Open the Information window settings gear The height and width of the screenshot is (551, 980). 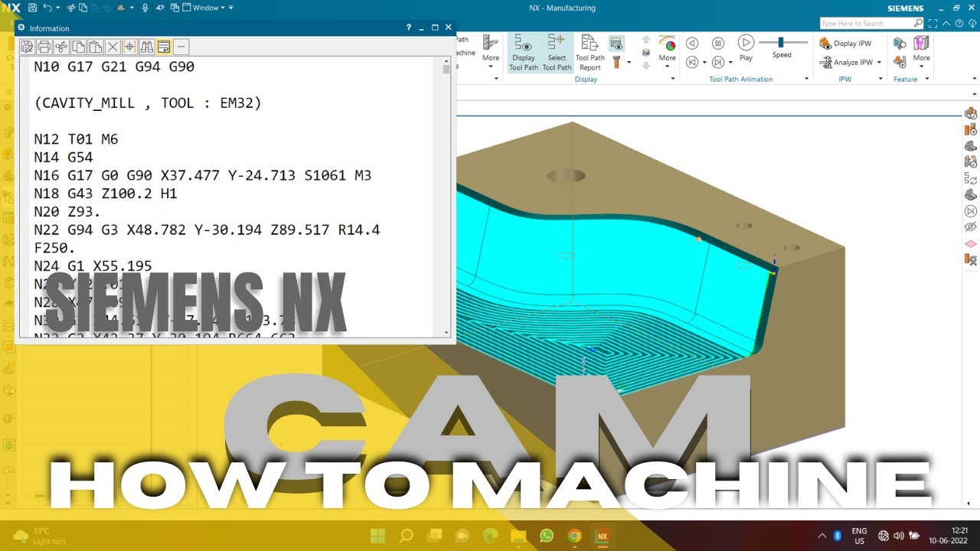pyautogui.click(x=21, y=28)
